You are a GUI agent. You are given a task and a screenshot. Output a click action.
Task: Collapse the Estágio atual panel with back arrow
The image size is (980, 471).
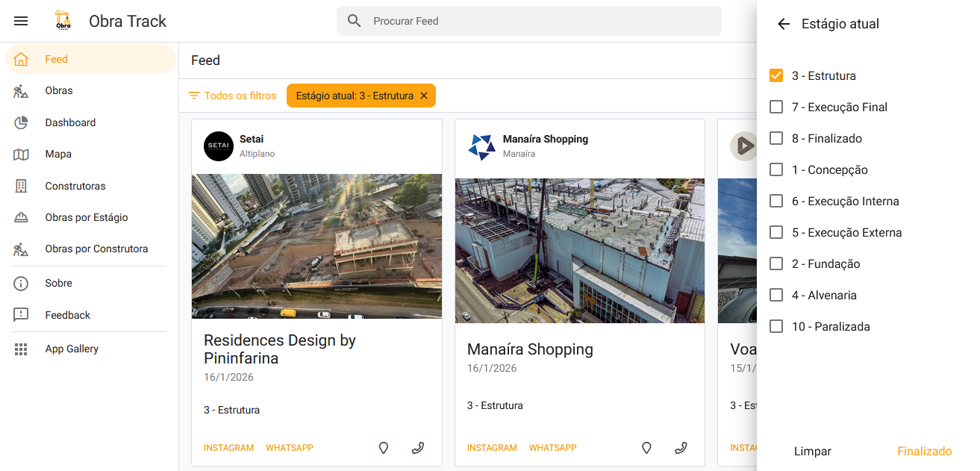(783, 24)
